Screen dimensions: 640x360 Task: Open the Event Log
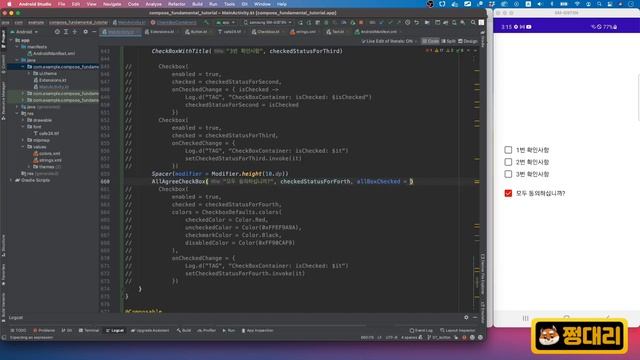point(421,331)
